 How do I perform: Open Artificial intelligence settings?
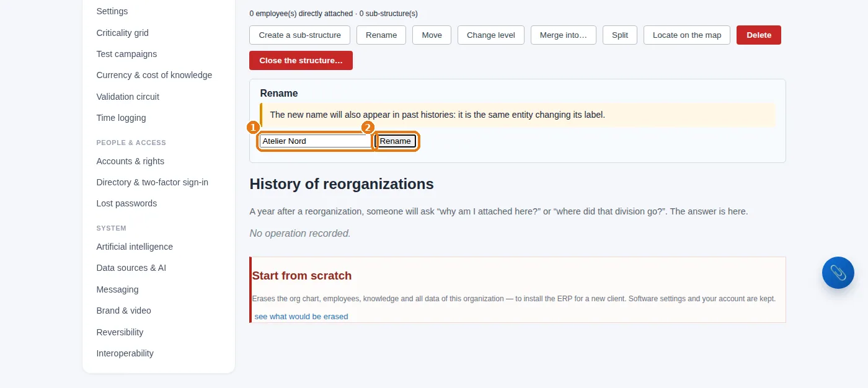(135, 247)
